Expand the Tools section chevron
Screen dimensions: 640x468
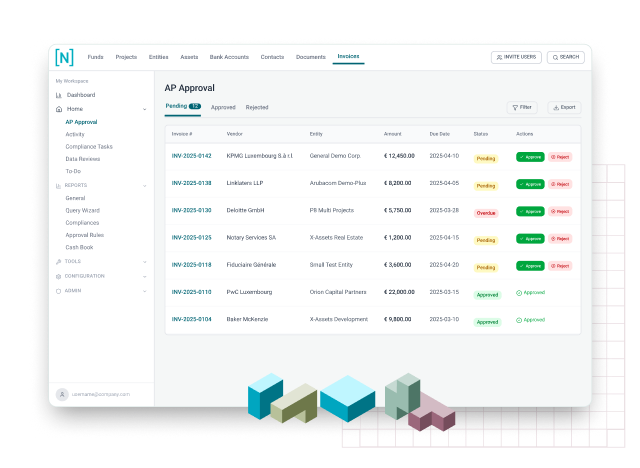coord(144,262)
